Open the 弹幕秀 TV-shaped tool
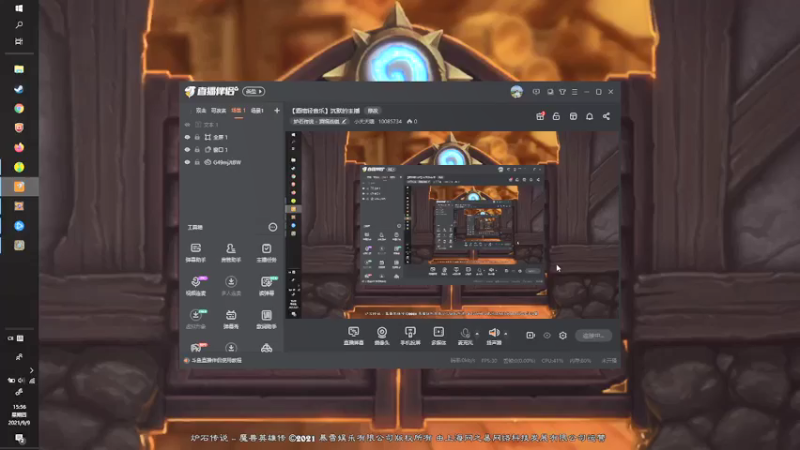800x450 pixels. (231, 319)
